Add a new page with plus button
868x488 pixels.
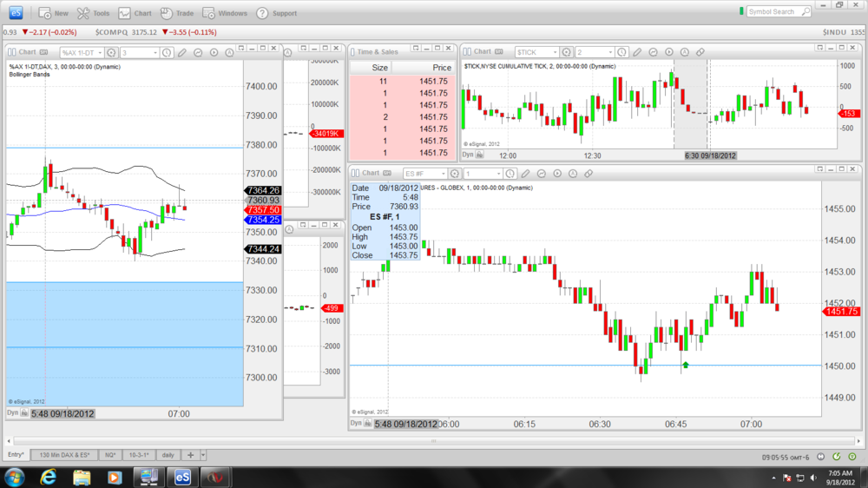coord(190,455)
